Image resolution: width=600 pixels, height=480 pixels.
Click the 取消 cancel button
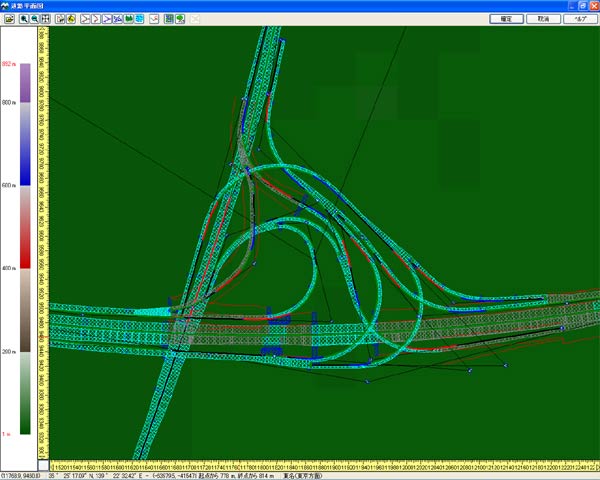click(543, 19)
